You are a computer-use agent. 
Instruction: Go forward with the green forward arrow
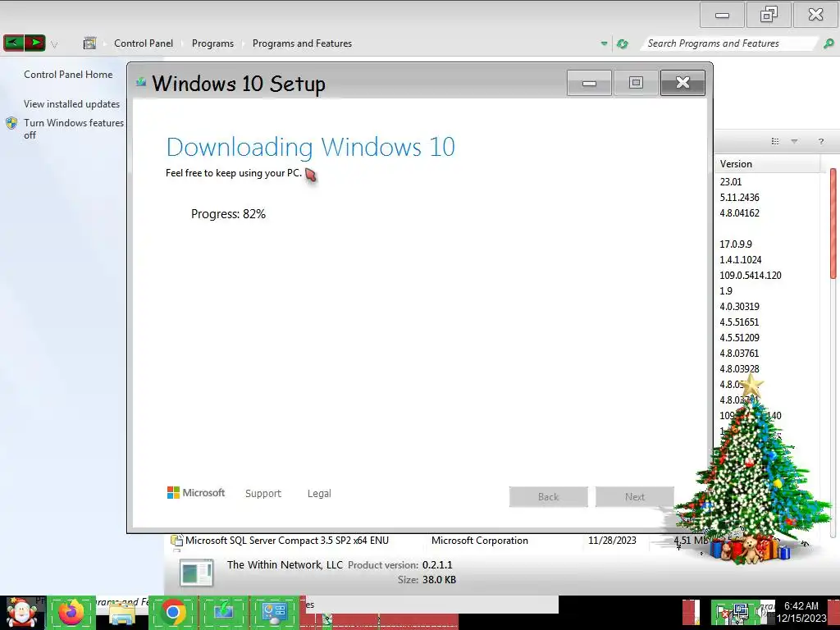[34, 43]
